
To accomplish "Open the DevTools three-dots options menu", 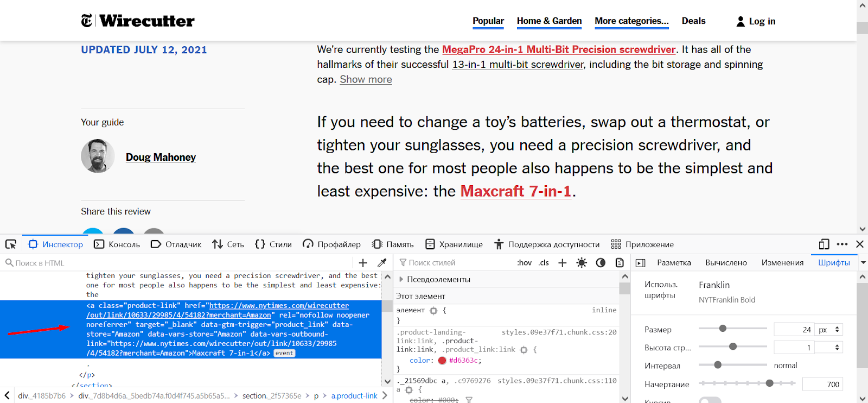I will (x=842, y=244).
